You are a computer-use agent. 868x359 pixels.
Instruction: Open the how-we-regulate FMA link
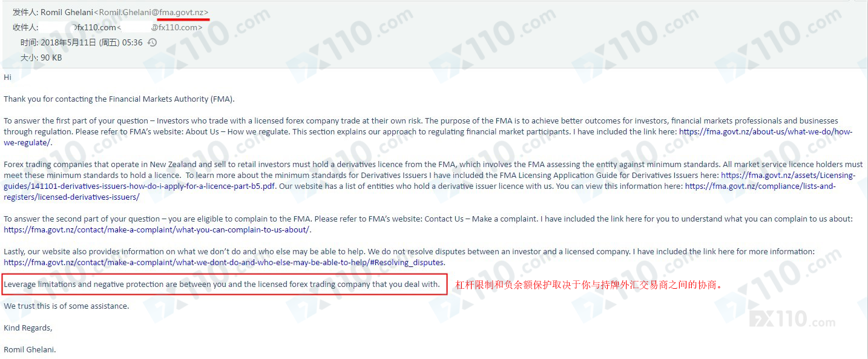click(765, 131)
